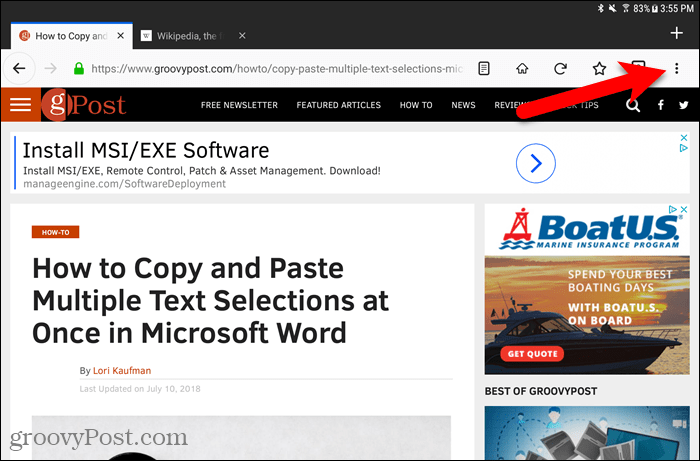
Task: Click the address bar URL
Action: click(x=277, y=69)
